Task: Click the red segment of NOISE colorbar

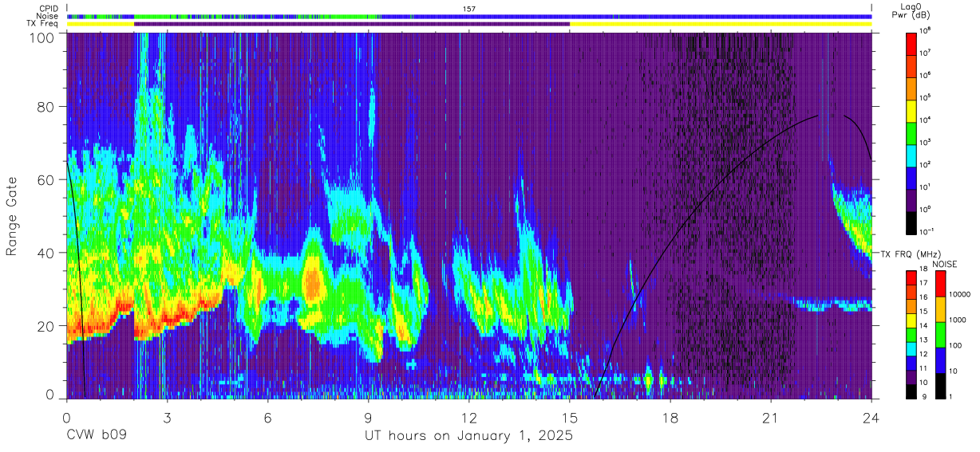Action: tap(940, 284)
